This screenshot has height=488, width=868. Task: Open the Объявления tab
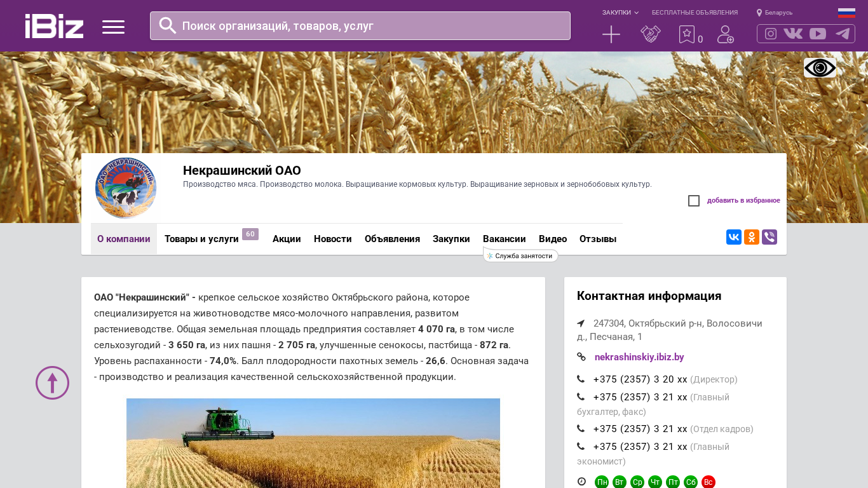click(392, 239)
